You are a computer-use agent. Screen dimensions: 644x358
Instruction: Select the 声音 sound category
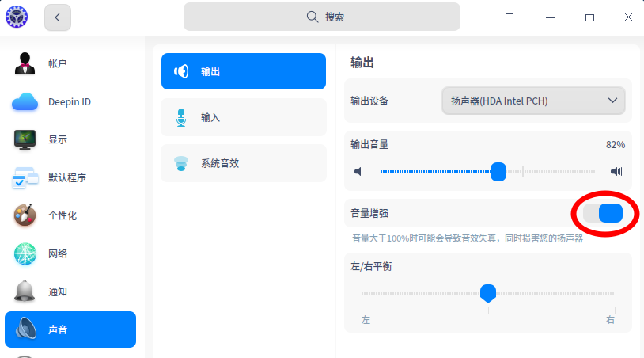click(70, 329)
